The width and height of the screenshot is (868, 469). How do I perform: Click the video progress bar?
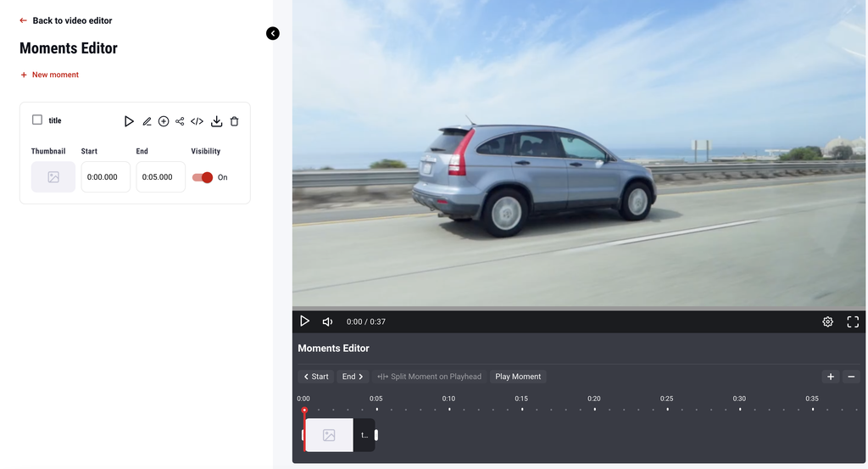pyautogui.click(x=580, y=308)
